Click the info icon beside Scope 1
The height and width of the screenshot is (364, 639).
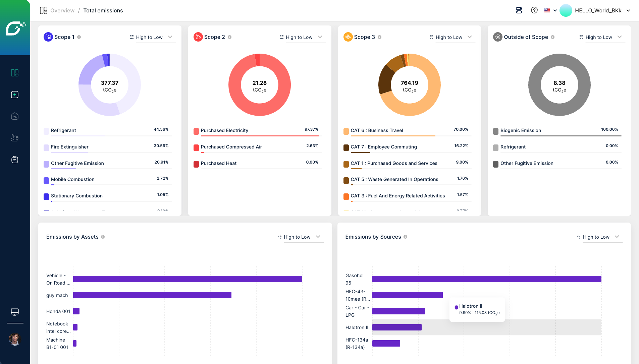[x=79, y=37]
